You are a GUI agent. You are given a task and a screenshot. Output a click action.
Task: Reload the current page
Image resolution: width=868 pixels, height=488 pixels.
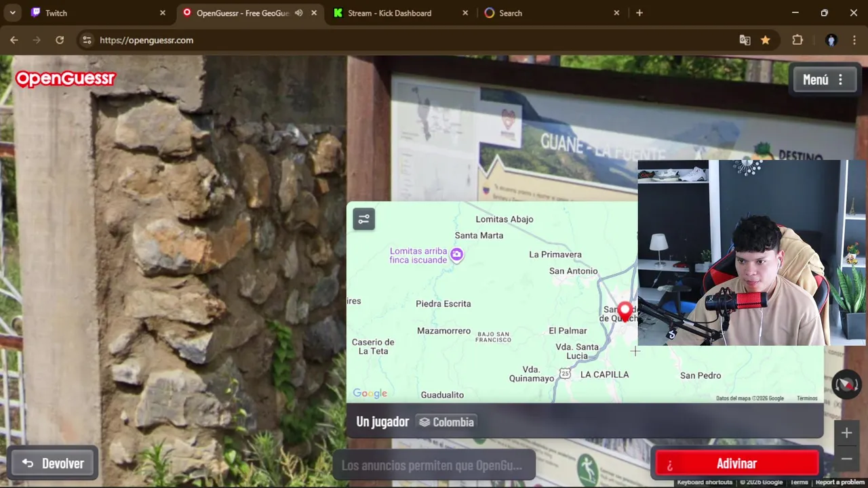(x=60, y=40)
